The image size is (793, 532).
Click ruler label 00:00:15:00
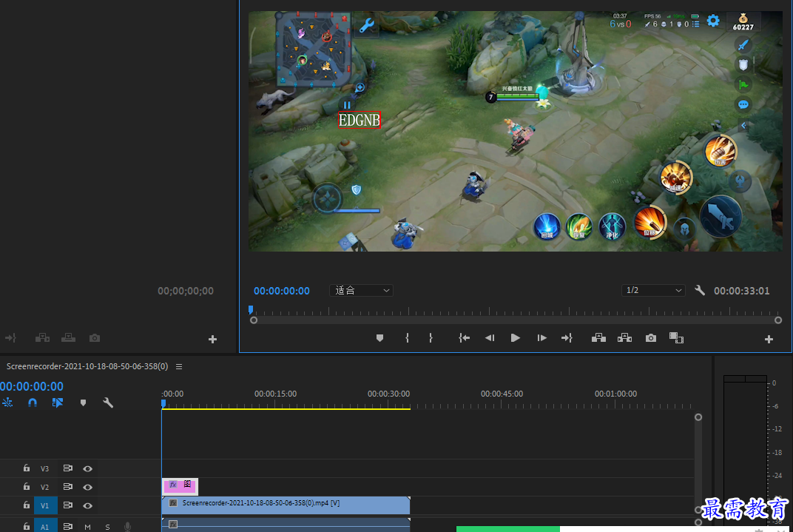(275, 394)
